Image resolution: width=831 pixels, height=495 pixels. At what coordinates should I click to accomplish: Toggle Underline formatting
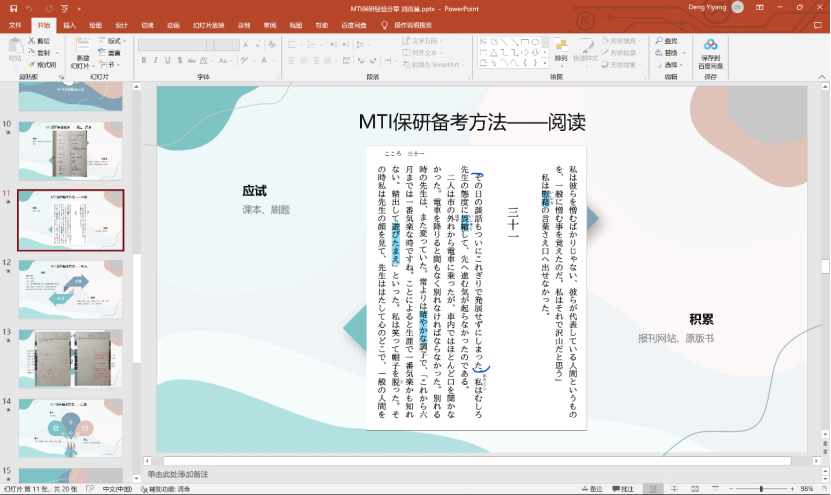167,60
